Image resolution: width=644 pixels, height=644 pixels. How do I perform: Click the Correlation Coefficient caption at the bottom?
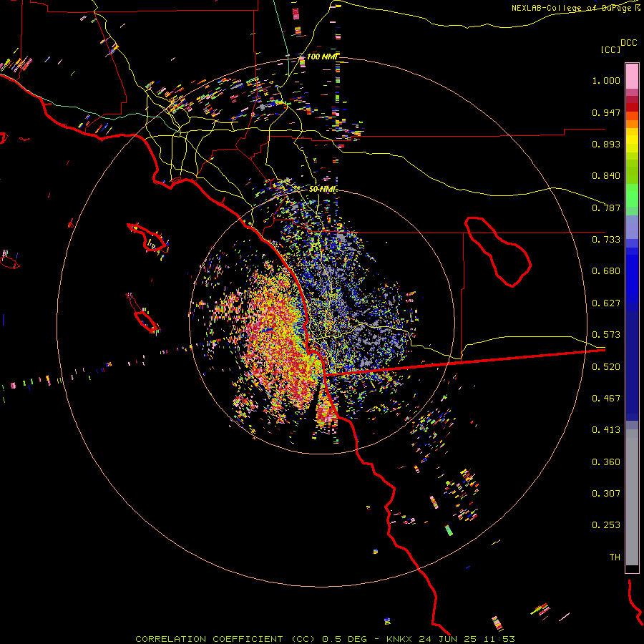click(325, 639)
